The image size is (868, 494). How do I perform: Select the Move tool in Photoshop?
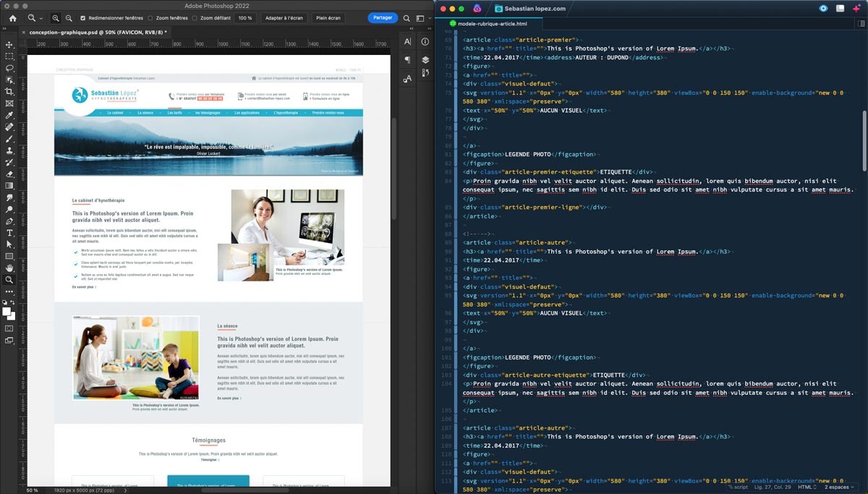point(9,45)
